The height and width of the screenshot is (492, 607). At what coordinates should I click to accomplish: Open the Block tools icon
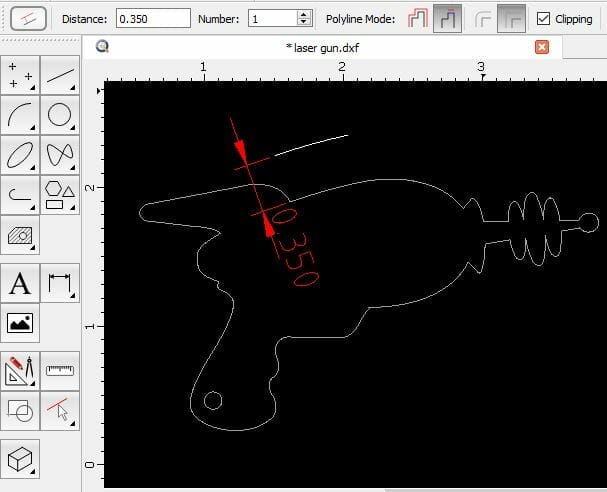click(20, 411)
